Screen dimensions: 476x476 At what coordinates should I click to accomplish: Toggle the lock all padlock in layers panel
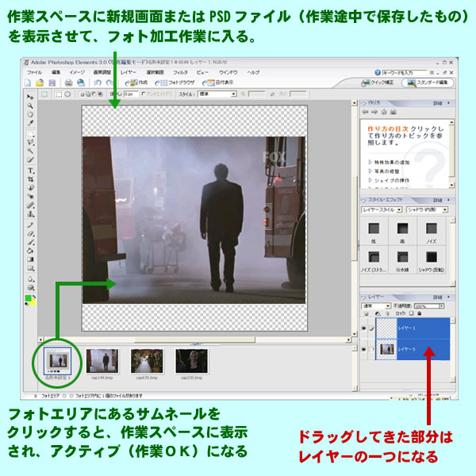click(419, 313)
